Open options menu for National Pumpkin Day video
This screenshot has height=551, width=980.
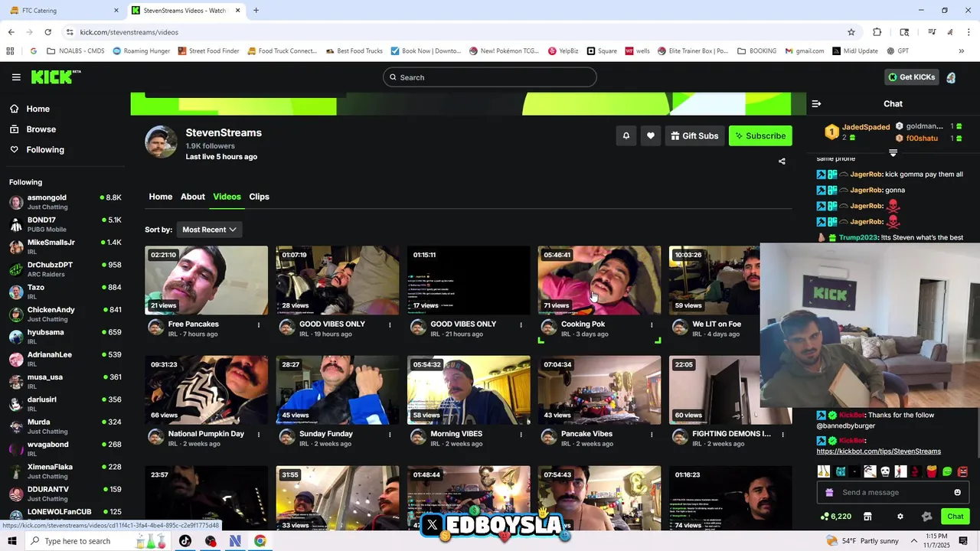coord(259,435)
